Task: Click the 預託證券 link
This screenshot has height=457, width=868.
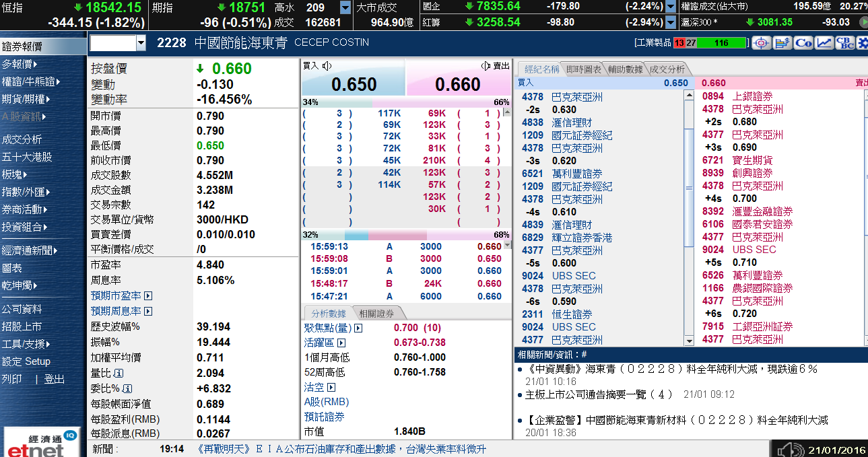Action: click(325, 417)
